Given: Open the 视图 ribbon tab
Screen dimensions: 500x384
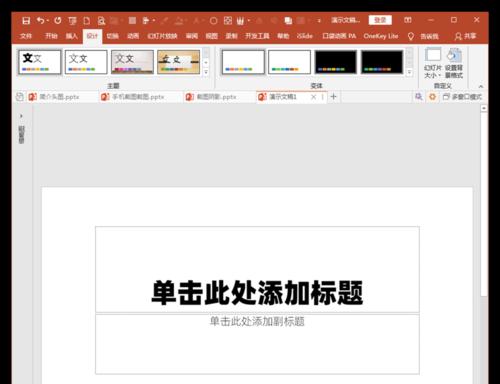Looking at the screenshot, I should [x=211, y=36].
